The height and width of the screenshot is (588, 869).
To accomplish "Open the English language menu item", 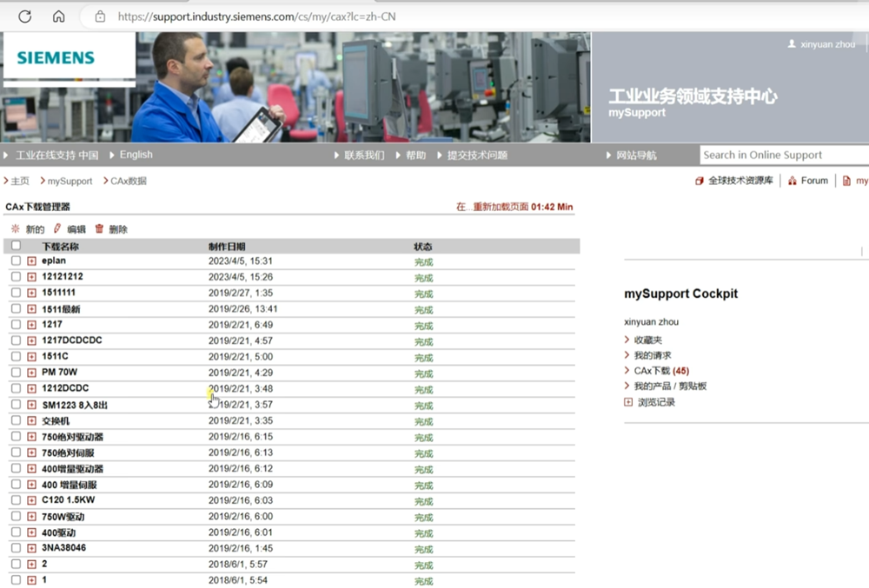I will (x=136, y=155).
